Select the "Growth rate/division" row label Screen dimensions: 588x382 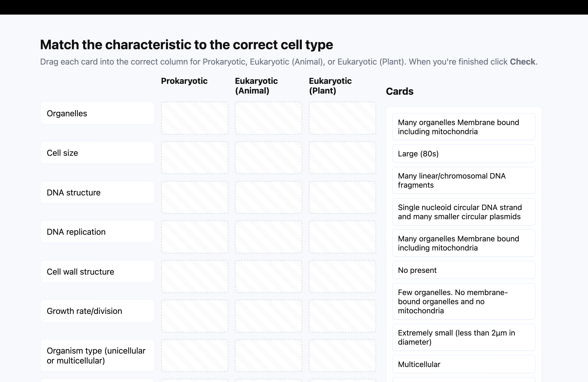coord(97,311)
